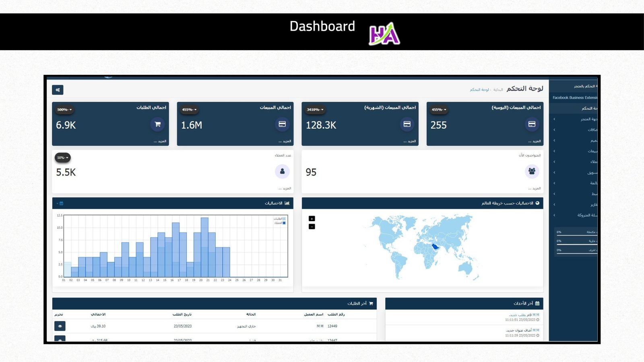Click the card icon on 255 daily sales
The height and width of the screenshot is (362, 644).
click(532, 124)
